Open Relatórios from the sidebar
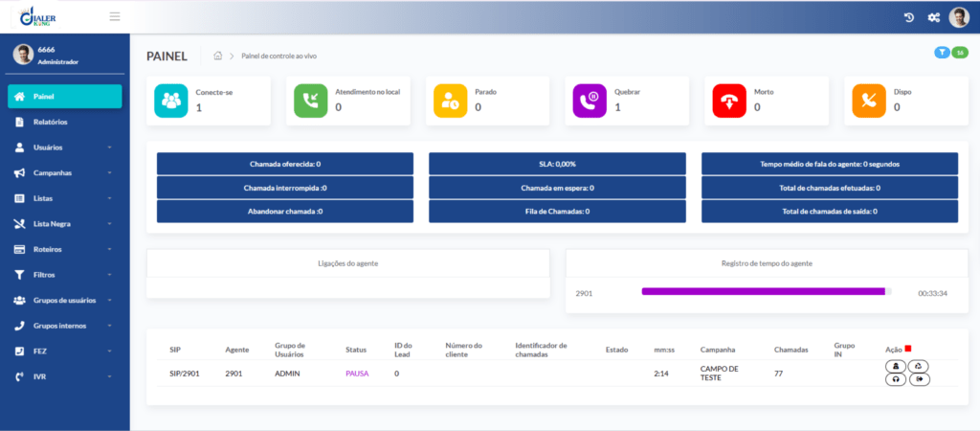This screenshot has width=980, height=431. pyautogui.click(x=50, y=123)
